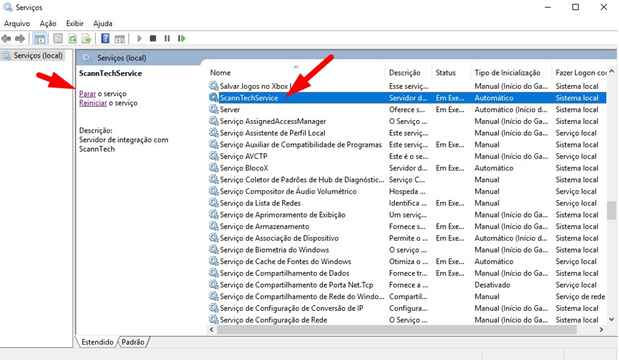The width and height of the screenshot is (619, 363).
Task: Select Serviço de Biometria do Windows
Action: tap(407, 250)
